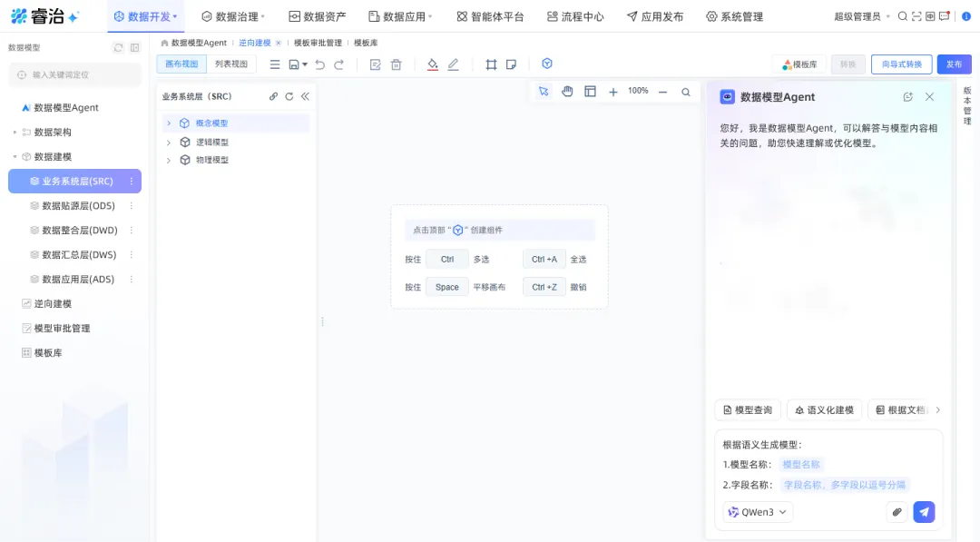This screenshot has width=980, height=542.
Task: Toggle the 数据模型 sidebar layout icon
Action: click(x=135, y=47)
